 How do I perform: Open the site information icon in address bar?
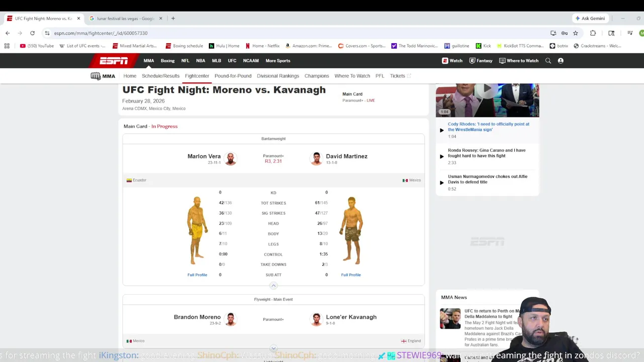coord(47,33)
